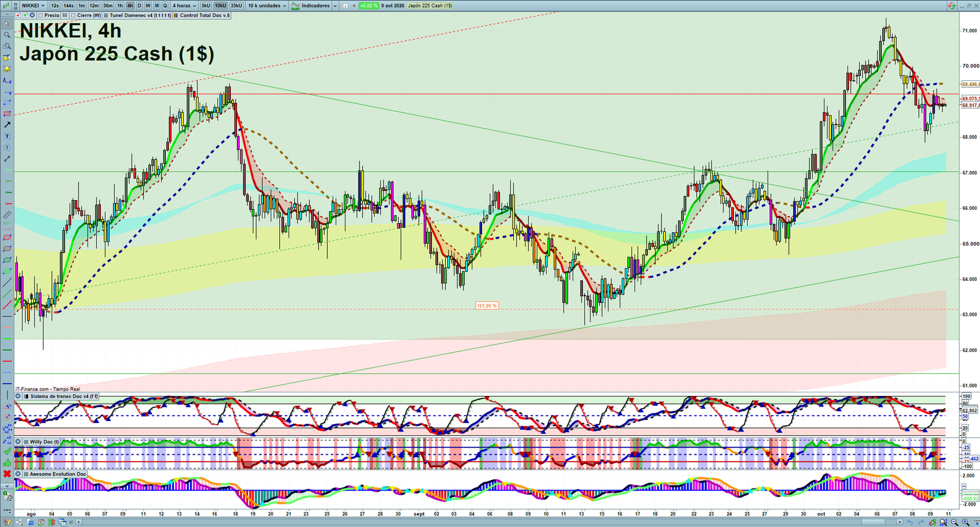Viewport: 980px width, 527px height.
Task: Open Control Total Doc v.6 label
Action: pos(205,15)
